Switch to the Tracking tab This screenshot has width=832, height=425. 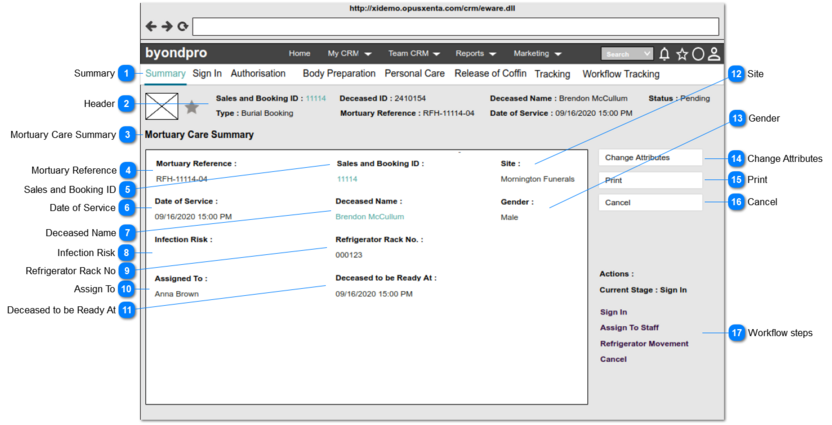pyautogui.click(x=552, y=74)
